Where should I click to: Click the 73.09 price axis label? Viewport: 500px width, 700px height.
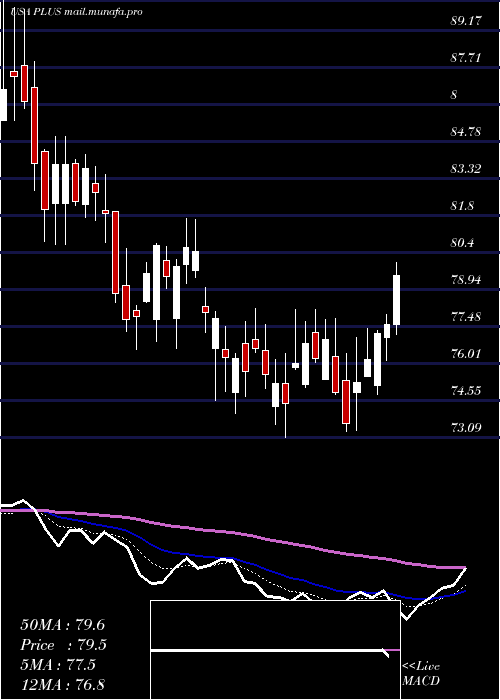pyautogui.click(x=466, y=428)
